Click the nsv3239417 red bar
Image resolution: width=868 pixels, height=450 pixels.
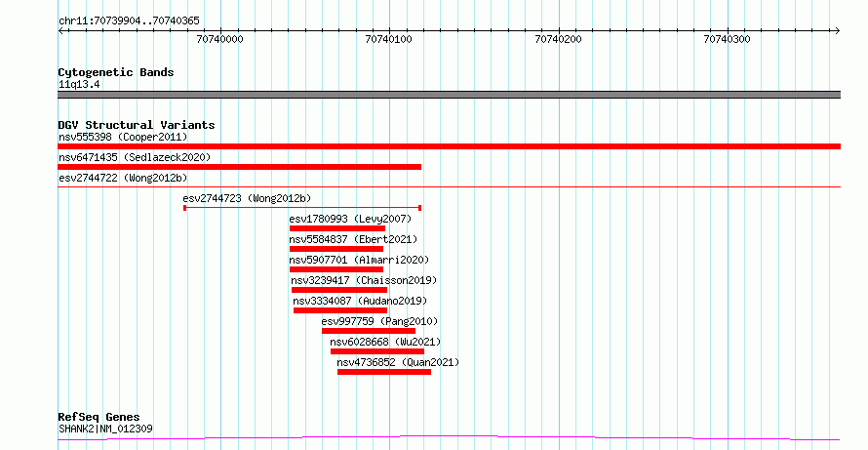339,290
